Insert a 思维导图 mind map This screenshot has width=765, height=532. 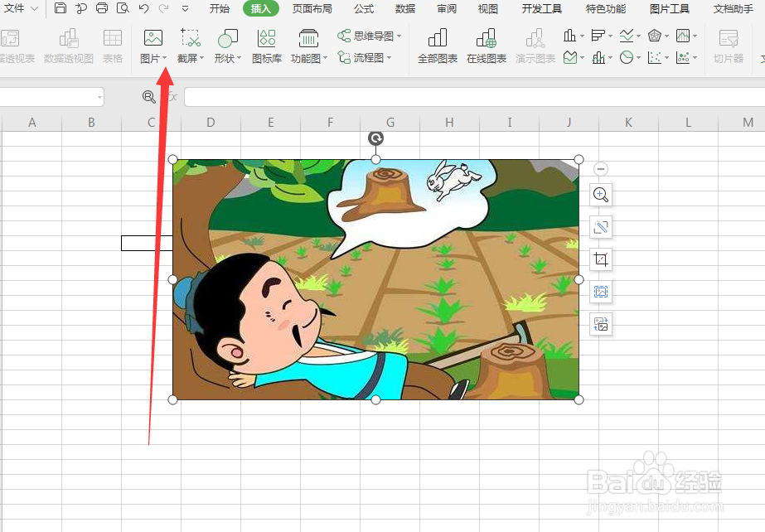click(x=370, y=36)
